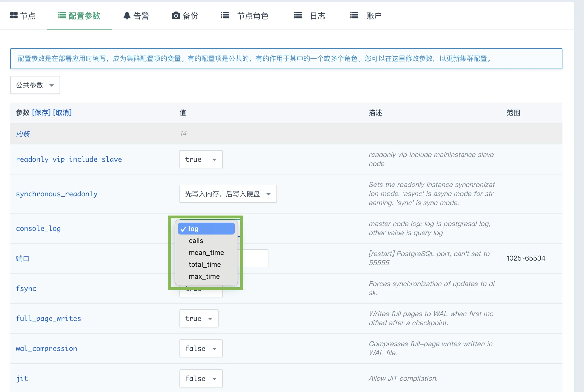This screenshot has height=392, width=584.
Task: Click the list icon beside 账户
Action: [x=354, y=16]
